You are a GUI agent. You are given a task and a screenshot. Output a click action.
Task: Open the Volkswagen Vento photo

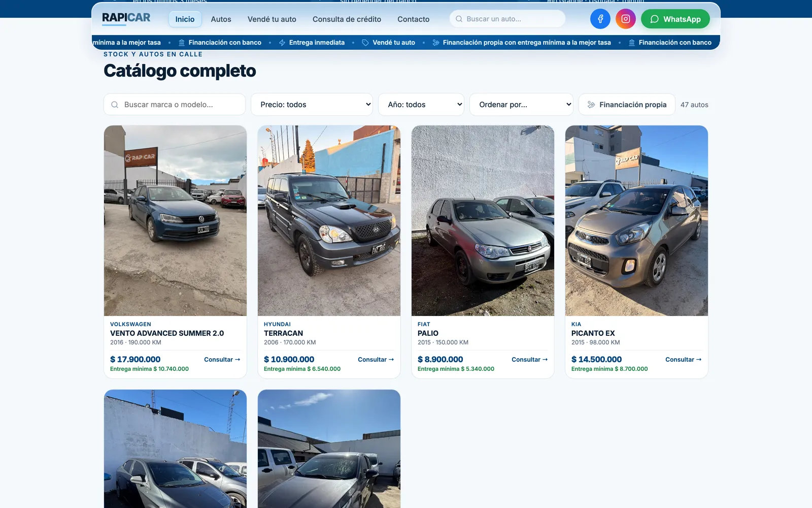[175, 220]
